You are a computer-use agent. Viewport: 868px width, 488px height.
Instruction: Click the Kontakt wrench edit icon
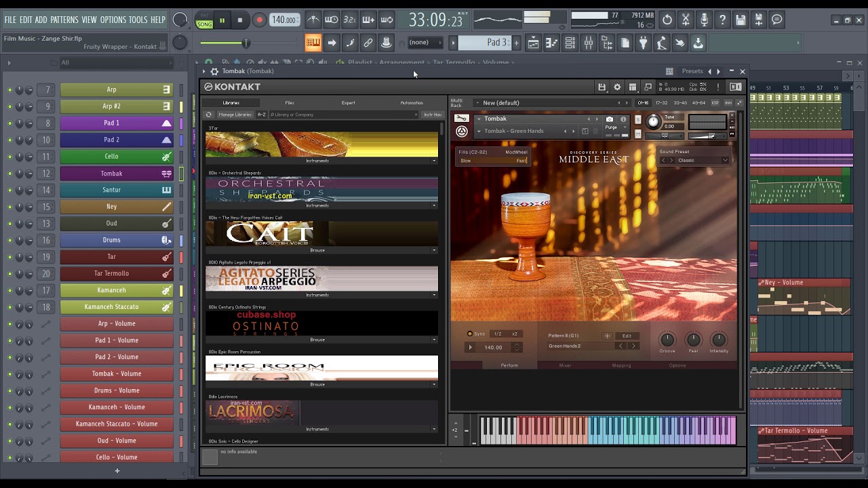[x=461, y=119]
